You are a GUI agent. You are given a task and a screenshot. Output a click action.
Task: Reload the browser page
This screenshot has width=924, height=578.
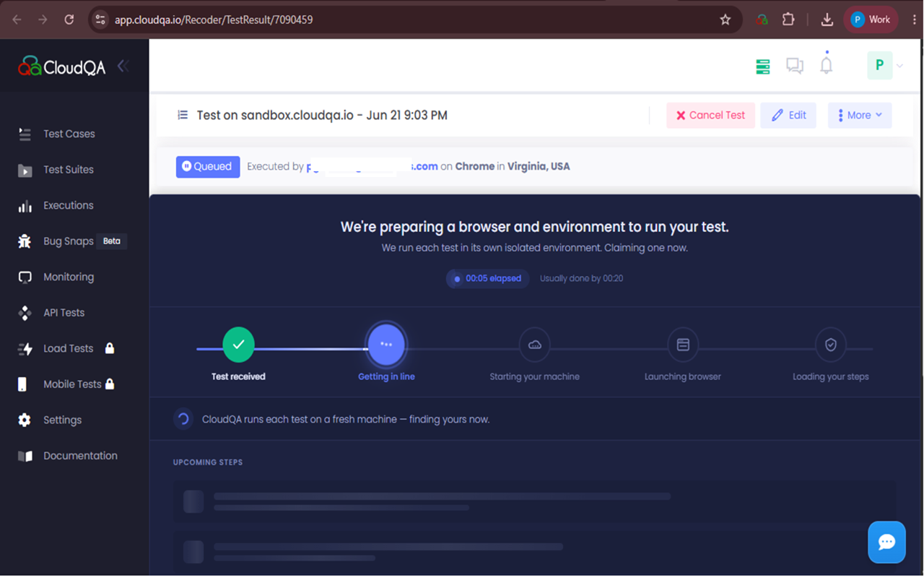pyautogui.click(x=69, y=20)
